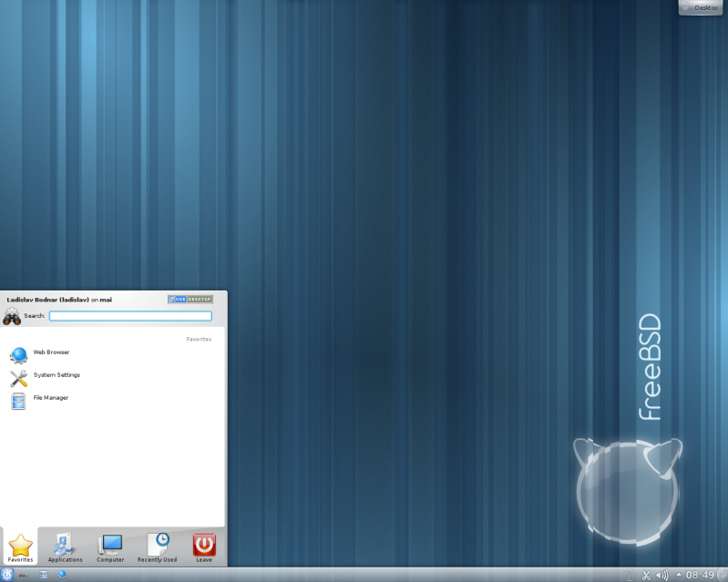
Task: Switch to the Applications tab
Action: click(x=65, y=547)
